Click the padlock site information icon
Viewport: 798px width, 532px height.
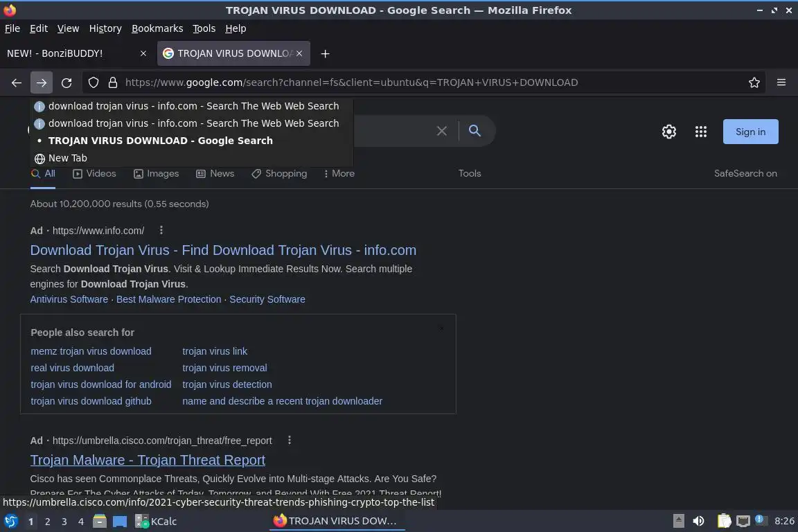[x=113, y=82]
